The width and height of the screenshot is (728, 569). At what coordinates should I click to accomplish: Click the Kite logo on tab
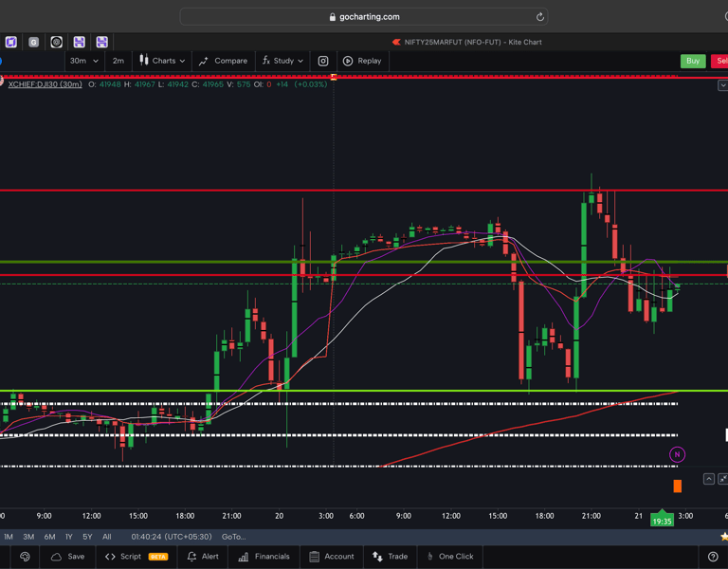396,43
